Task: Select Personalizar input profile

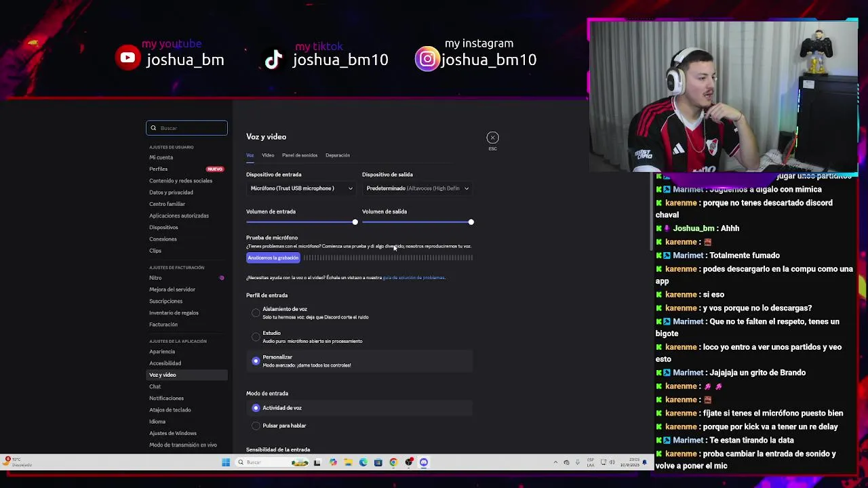Action: (256, 361)
